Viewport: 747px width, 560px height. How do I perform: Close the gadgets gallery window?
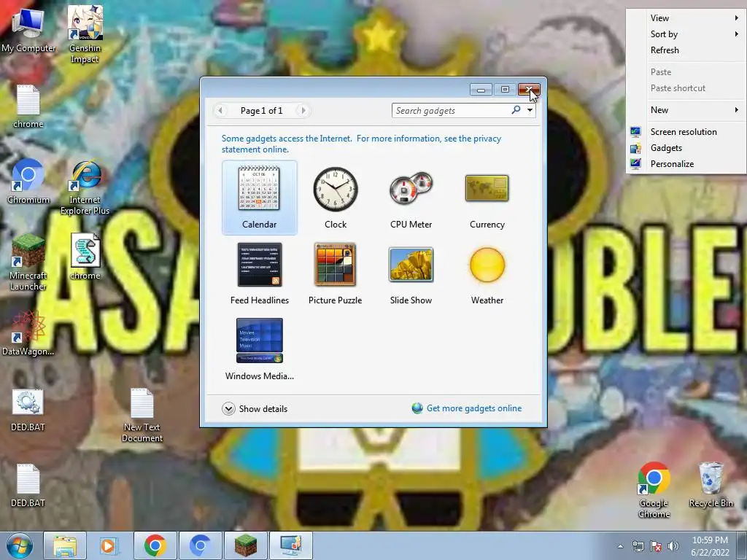(x=529, y=90)
